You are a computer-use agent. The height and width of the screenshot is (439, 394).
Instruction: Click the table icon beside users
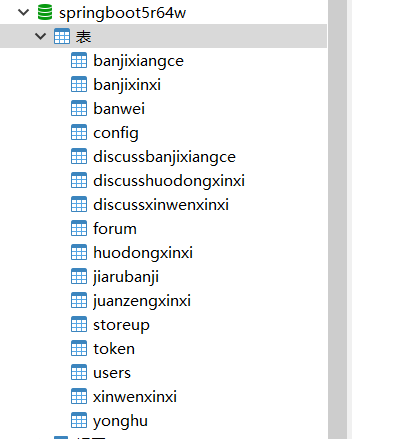click(79, 372)
